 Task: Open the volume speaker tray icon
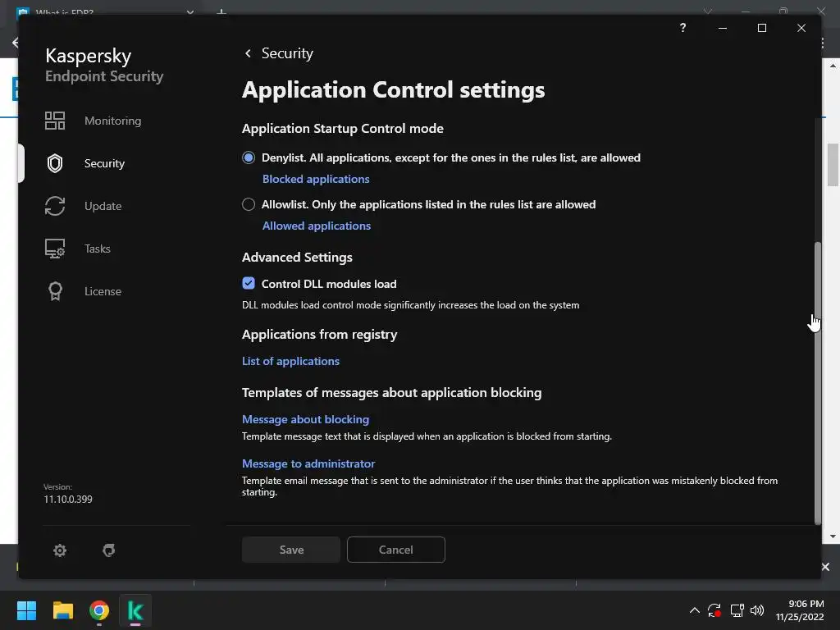(x=757, y=610)
